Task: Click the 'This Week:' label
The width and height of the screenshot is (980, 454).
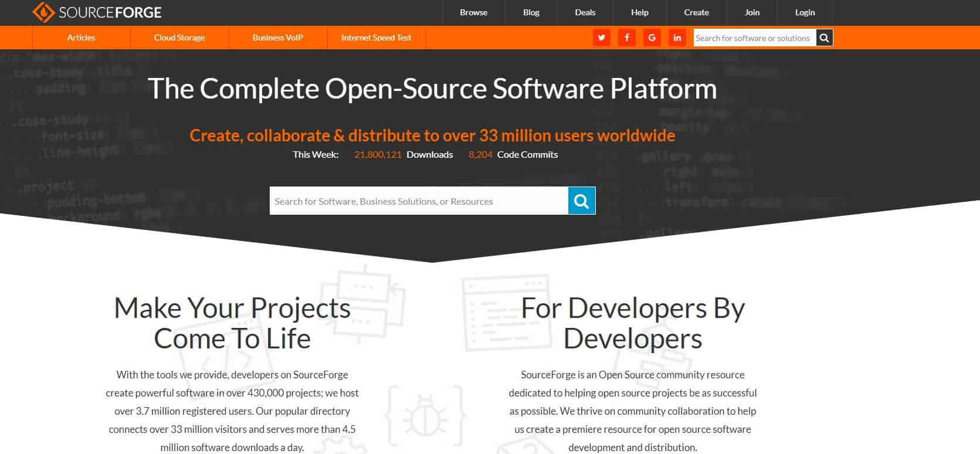Action: point(316,155)
